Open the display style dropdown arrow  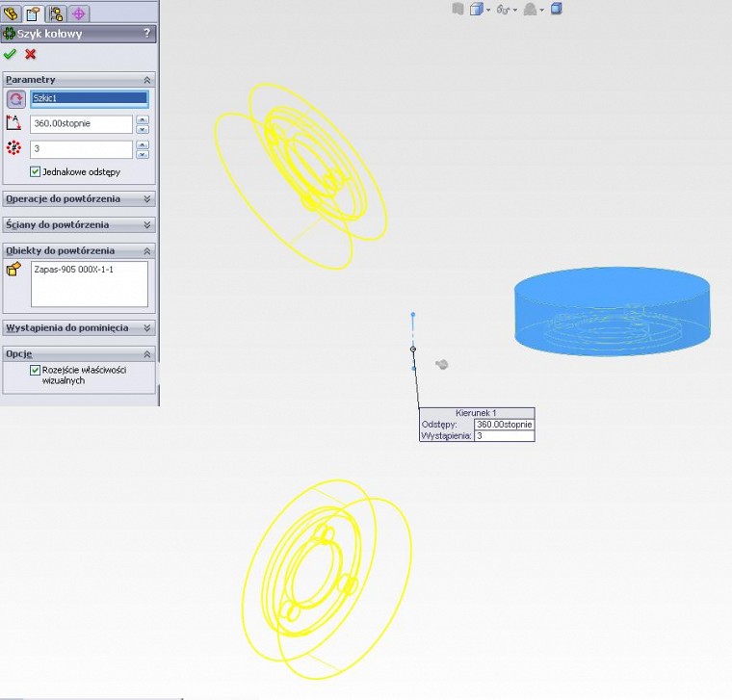tap(515, 10)
